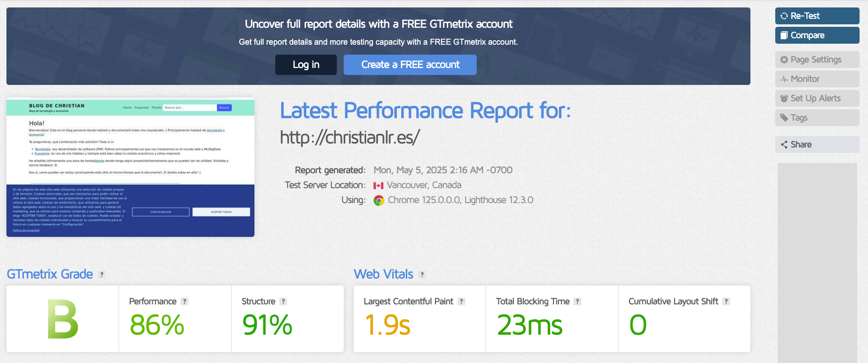Click the Re-Test button

point(817,16)
